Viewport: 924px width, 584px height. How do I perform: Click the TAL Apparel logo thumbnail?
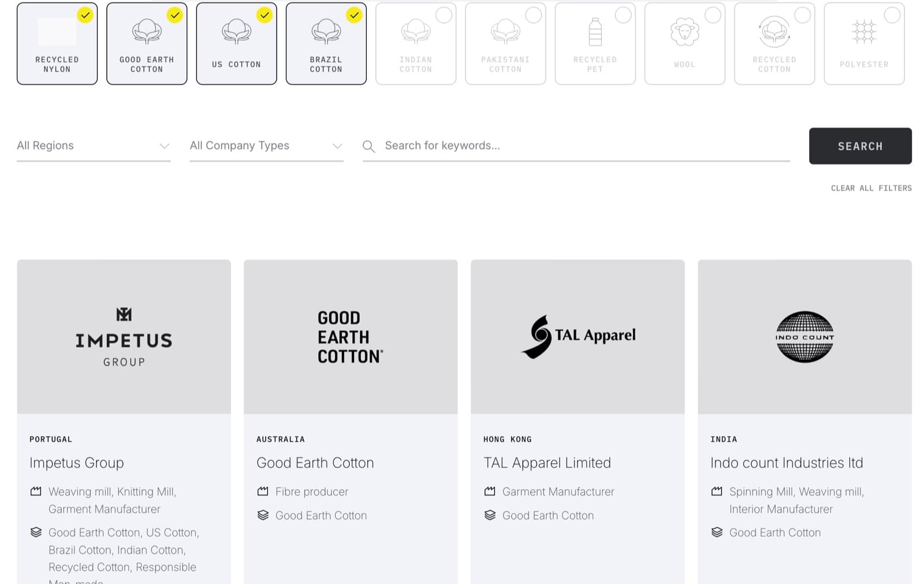click(577, 337)
